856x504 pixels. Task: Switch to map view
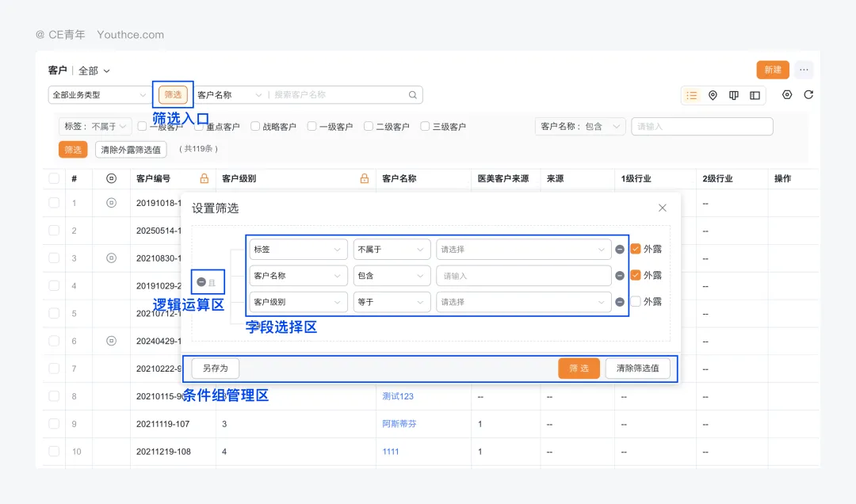(x=713, y=95)
